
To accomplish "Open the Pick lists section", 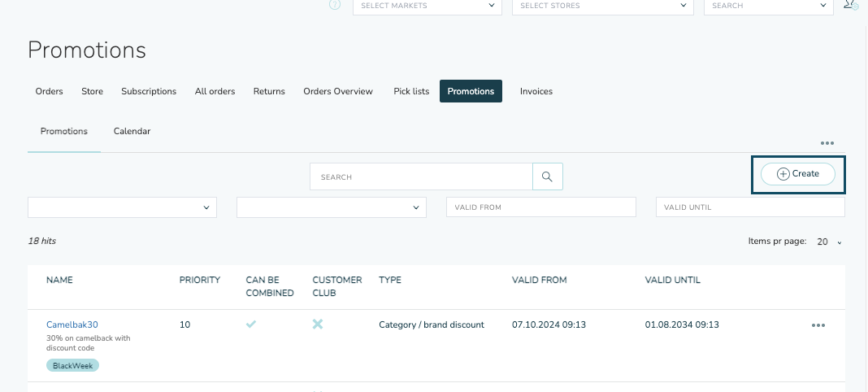I will tap(410, 91).
